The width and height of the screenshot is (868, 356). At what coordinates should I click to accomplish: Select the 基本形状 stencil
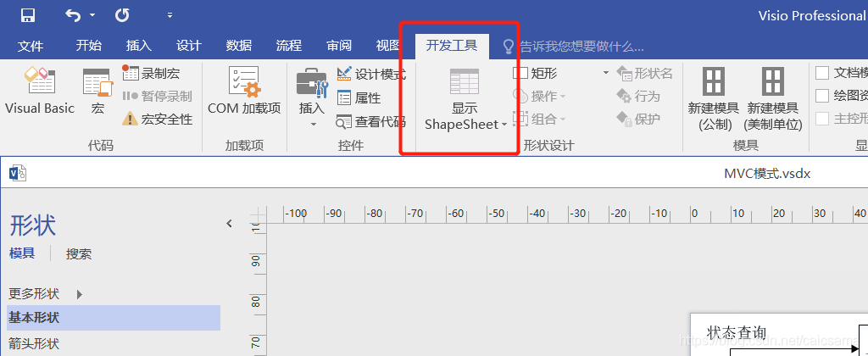(x=114, y=318)
